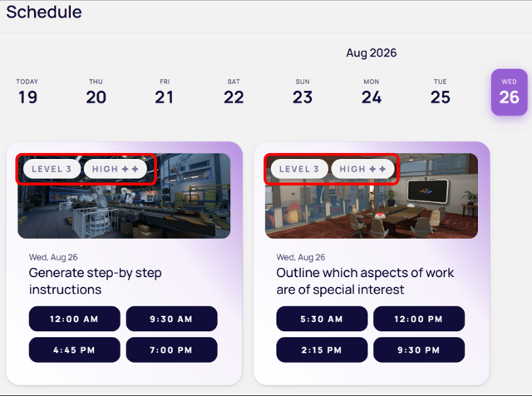The height and width of the screenshot is (396, 532).
Task: Click HIGH badge on factory card
Action: pyautogui.click(x=116, y=169)
